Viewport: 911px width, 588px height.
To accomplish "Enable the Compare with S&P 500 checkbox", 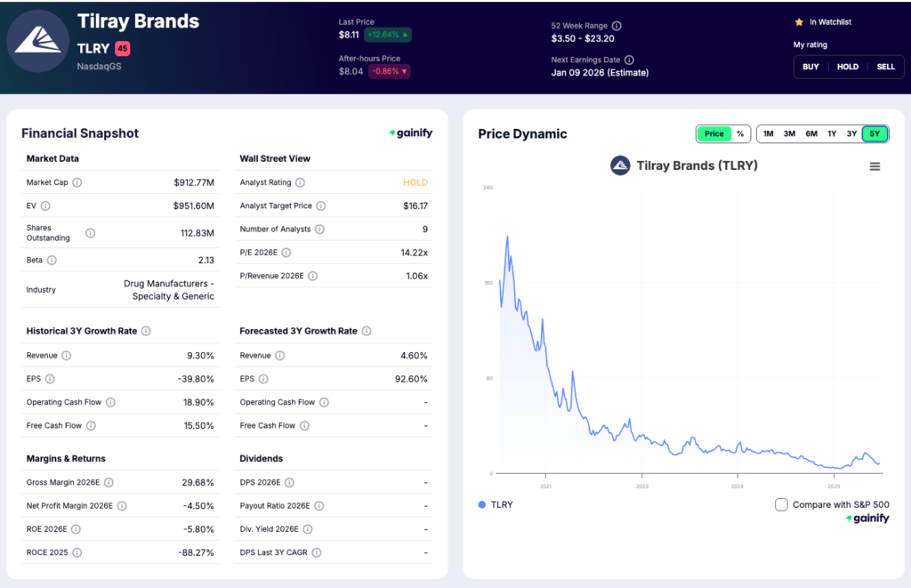I will point(781,503).
